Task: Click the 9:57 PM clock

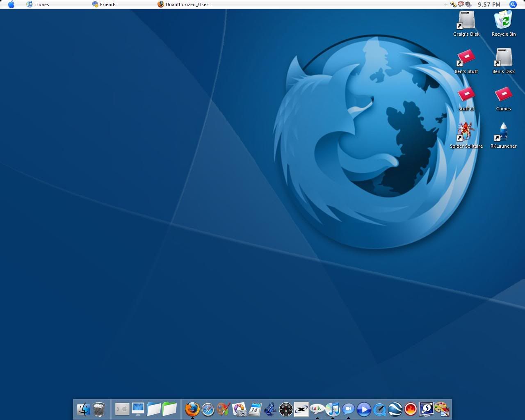Action: pyautogui.click(x=489, y=5)
